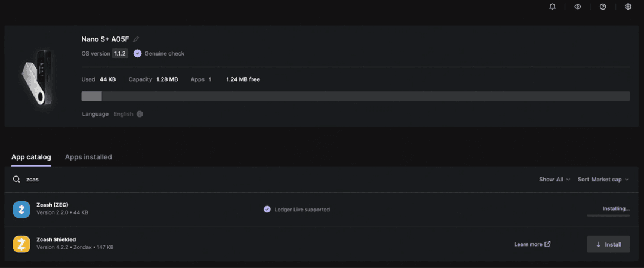Select the App catalog tab

(31, 157)
